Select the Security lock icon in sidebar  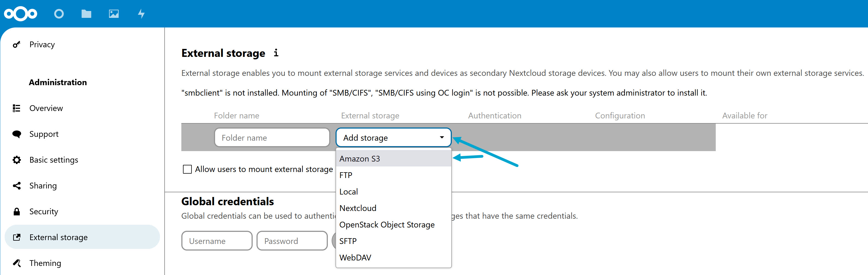point(16,211)
